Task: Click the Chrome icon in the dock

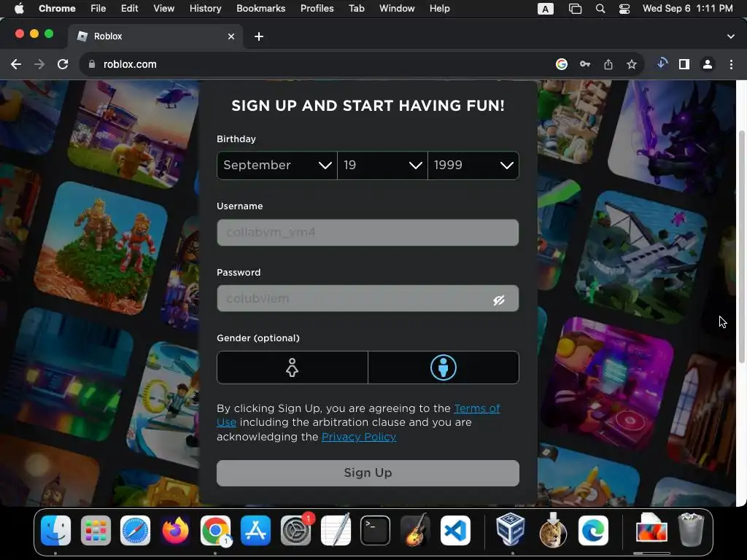Action: 215,530
